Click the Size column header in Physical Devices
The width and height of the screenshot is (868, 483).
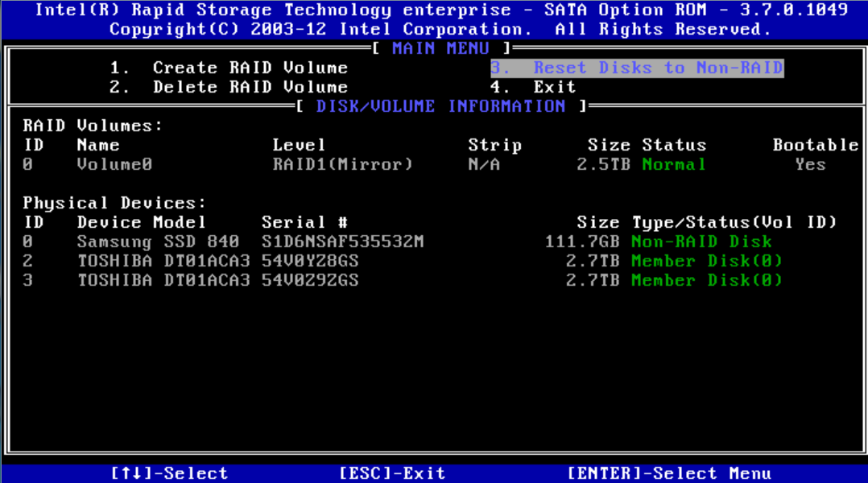pyautogui.click(x=597, y=222)
